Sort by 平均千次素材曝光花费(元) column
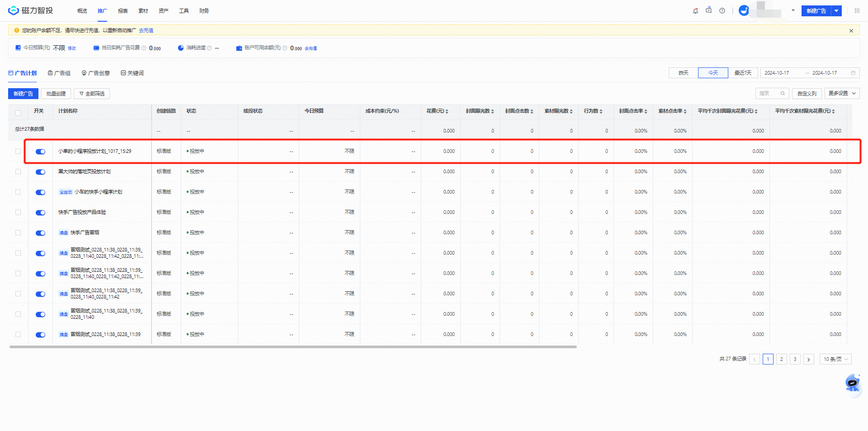Image resolution: width=868 pixels, height=431 pixels. click(833, 111)
